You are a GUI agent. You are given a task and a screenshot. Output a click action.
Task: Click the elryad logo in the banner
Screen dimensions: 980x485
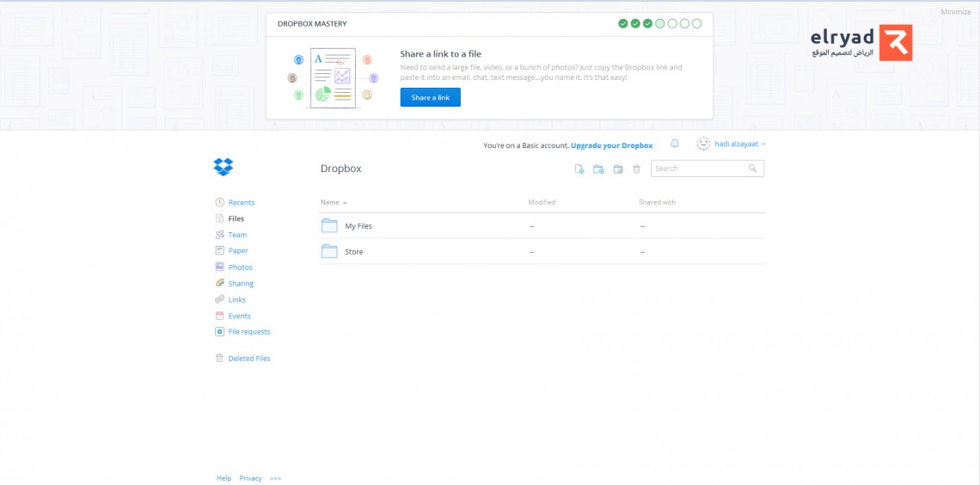861,42
